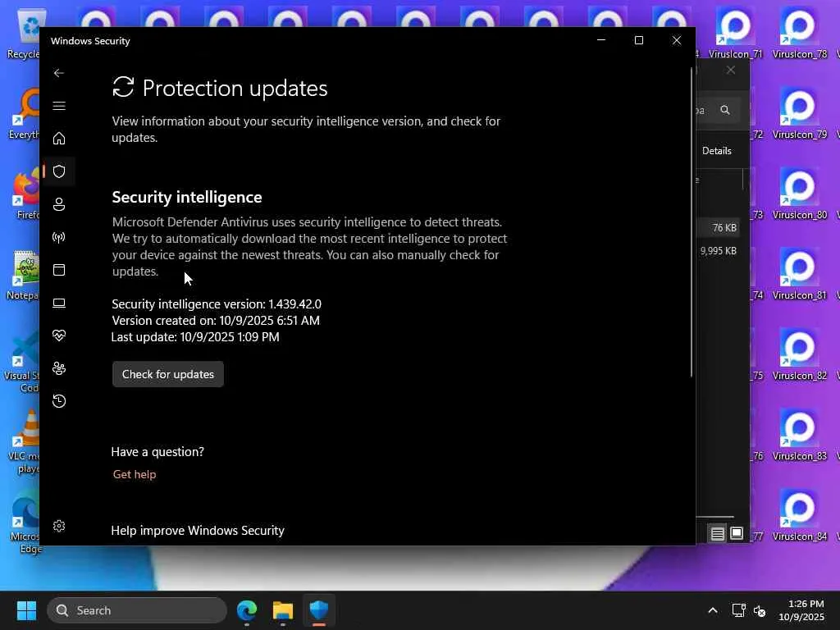This screenshot has width=840, height=630.
Task: Select the VirusIcon_83 desktop shortcut
Action: pyautogui.click(x=799, y=435)
